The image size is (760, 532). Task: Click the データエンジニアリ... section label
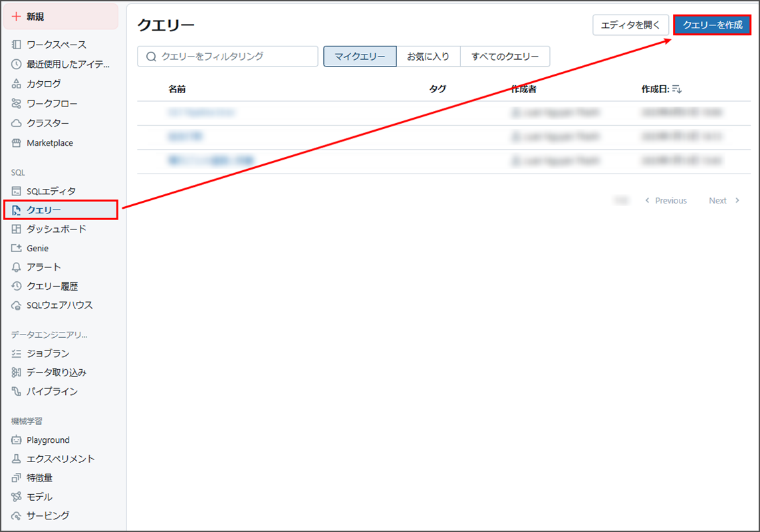pos(49,334)
